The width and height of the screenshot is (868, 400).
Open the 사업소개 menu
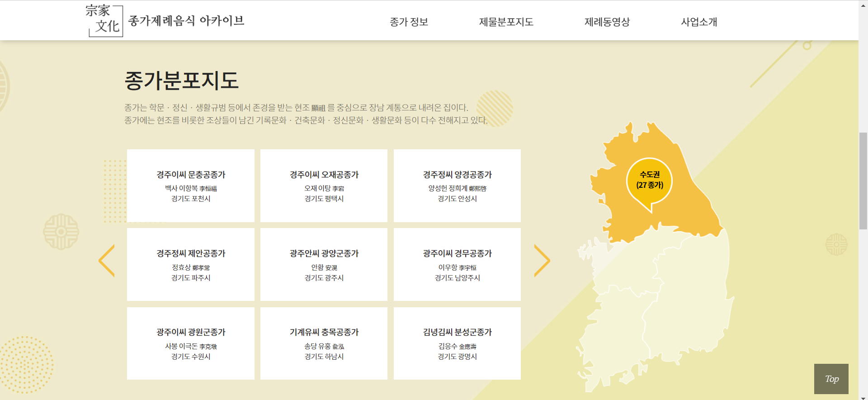699,22
